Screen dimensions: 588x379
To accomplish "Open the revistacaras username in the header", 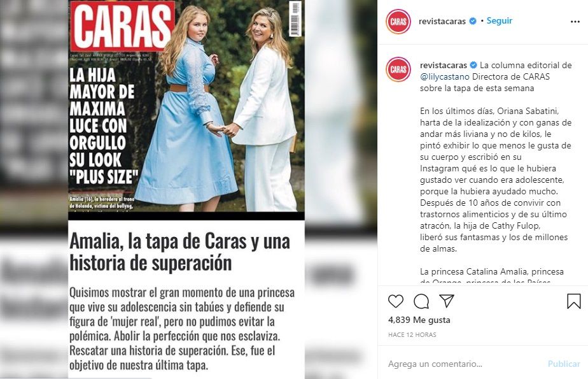I will (442, 22).
